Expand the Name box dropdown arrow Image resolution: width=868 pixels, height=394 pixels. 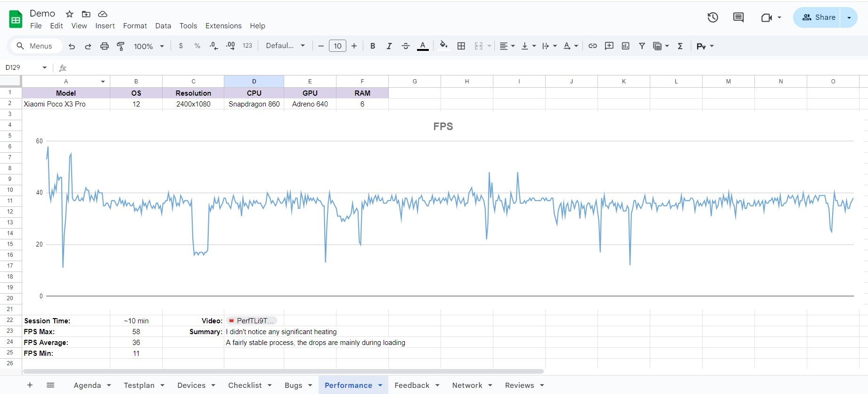pyautogui.click(x=45, y=67)
